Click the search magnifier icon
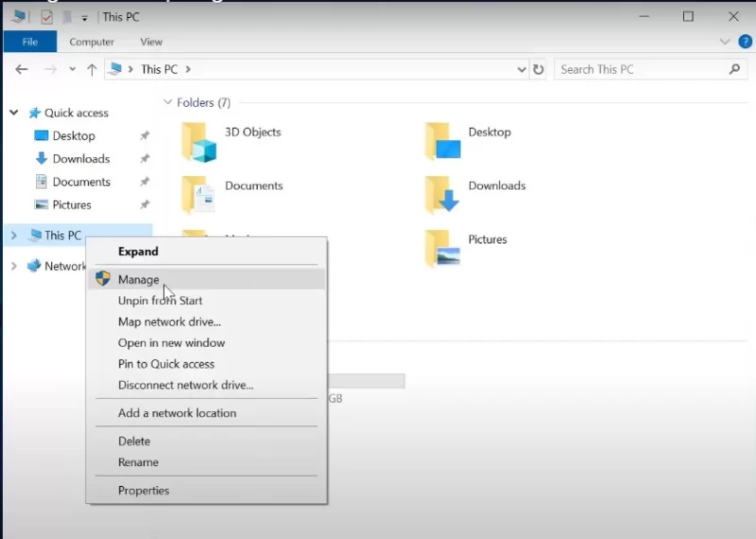756x539 pixels. pyautogui.click(x=734, y=69)
